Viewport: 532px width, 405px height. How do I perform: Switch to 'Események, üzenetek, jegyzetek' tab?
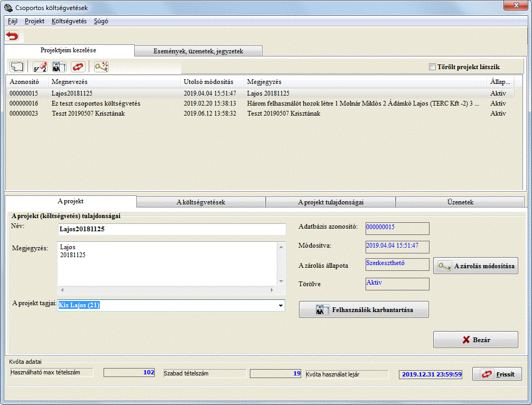[198, 51]
